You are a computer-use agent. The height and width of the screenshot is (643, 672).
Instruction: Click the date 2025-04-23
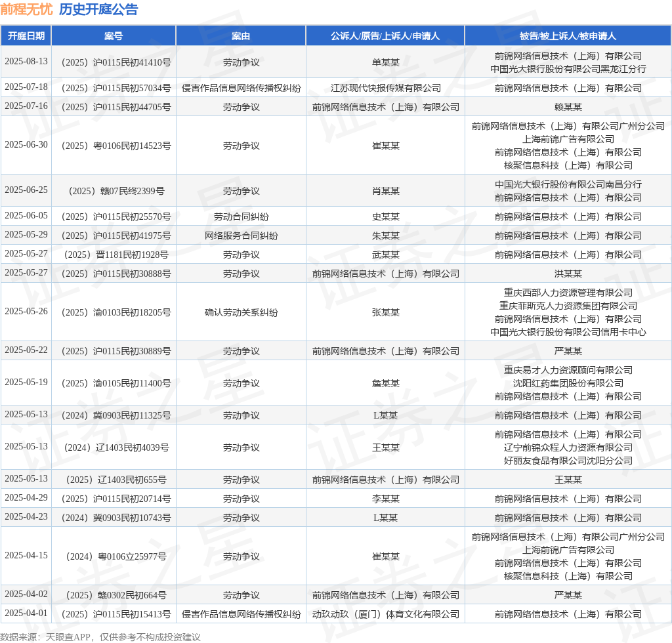point(26,516)
